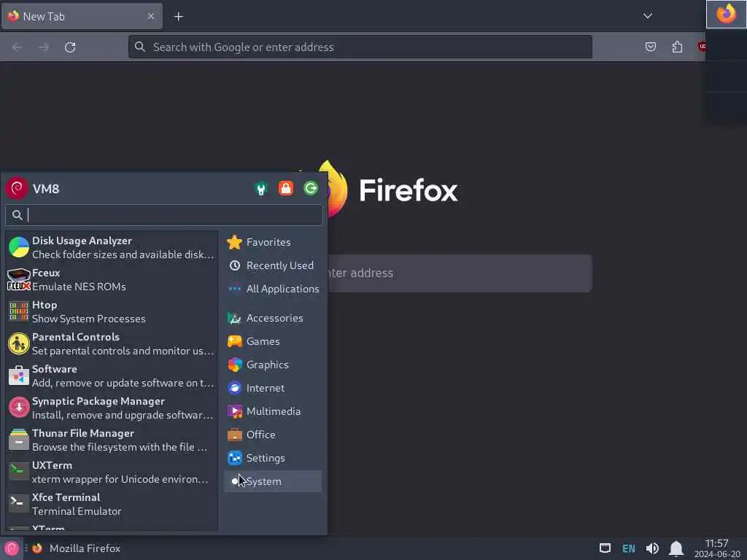Open Htop system process viewer

click(x=112, y=311)
